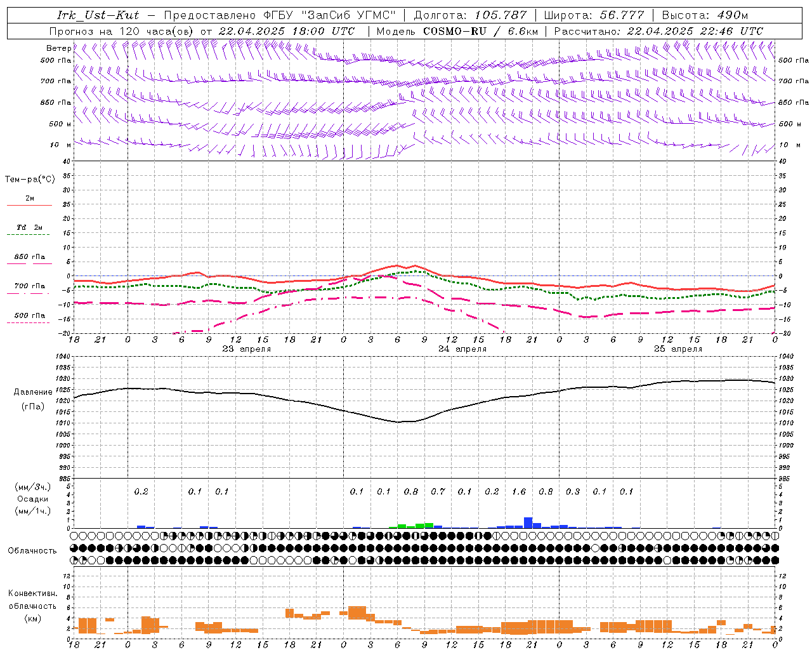Select the model label COSMO-RU / 6.6км

[x=481, y=31]
